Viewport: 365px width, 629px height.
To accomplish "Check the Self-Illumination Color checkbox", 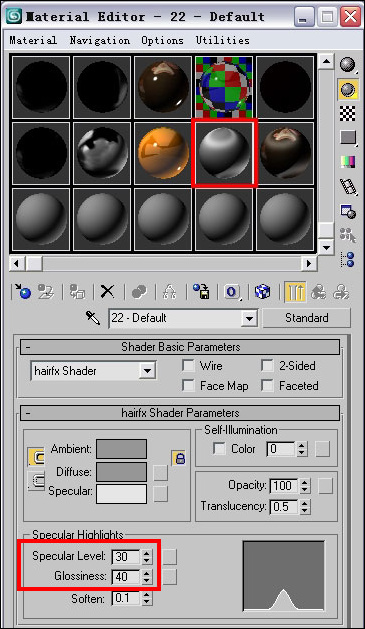I will (x=219, y=448).
